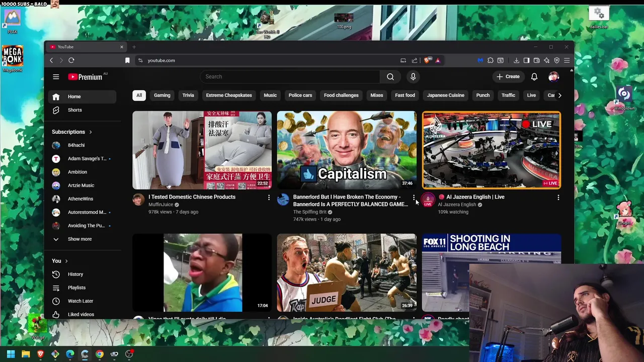Image resolution: width=644 pixels, height=362 pixels.
Task: Select the Japanese Cuisine chip
Action: (446, 95)
